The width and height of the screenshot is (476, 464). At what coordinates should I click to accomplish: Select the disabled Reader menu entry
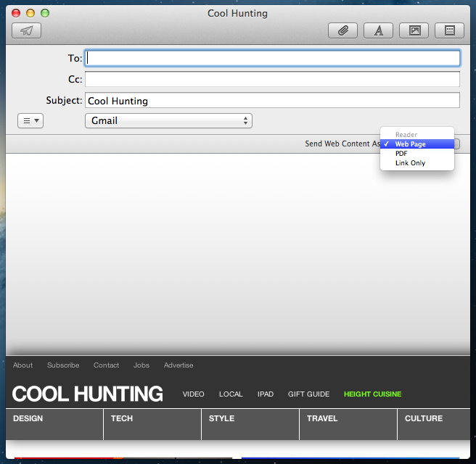417,134
